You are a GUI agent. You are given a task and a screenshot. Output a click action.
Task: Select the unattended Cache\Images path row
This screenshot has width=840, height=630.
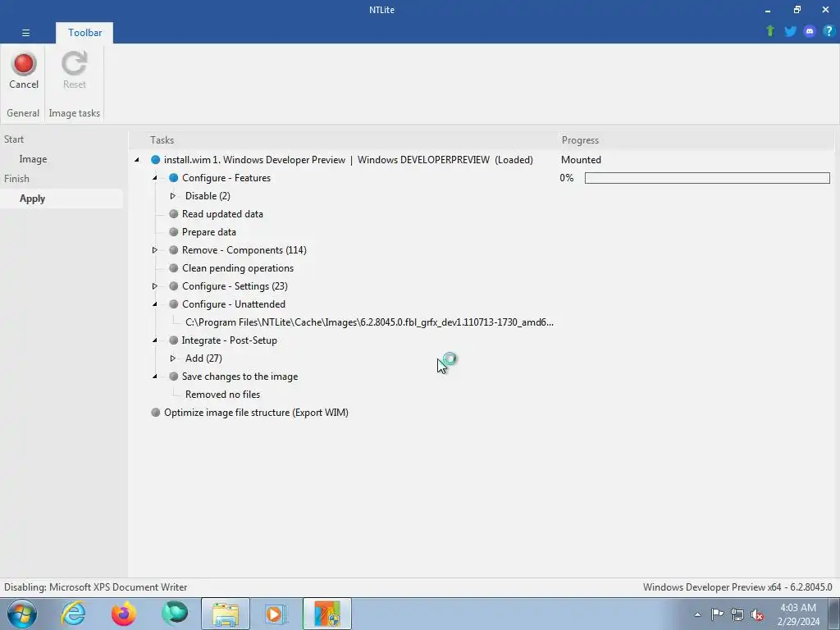point(369,322)
